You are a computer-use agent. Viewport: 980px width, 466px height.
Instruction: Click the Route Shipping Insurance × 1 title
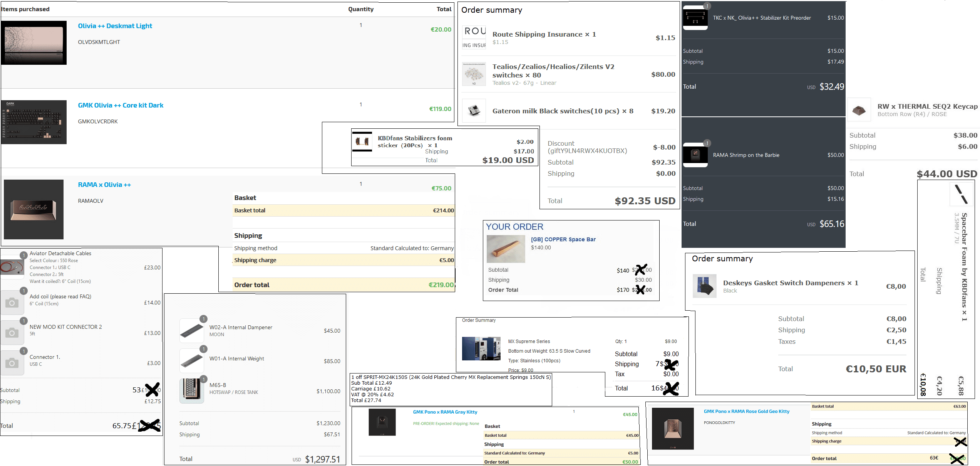(544, 34)
